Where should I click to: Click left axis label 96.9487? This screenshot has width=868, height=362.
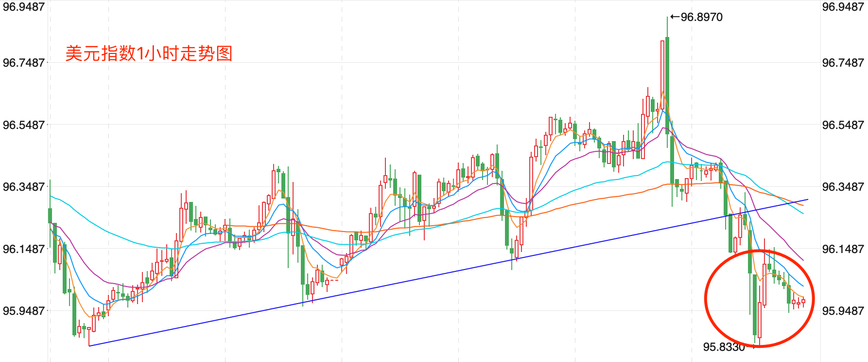pyautogui.click(x=24, y=7)
